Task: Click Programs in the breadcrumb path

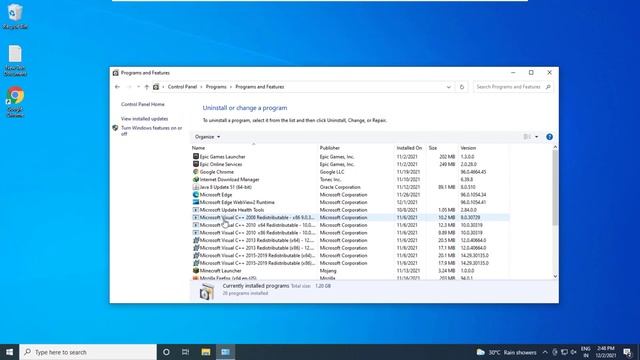Action: [x=216, y=87]
